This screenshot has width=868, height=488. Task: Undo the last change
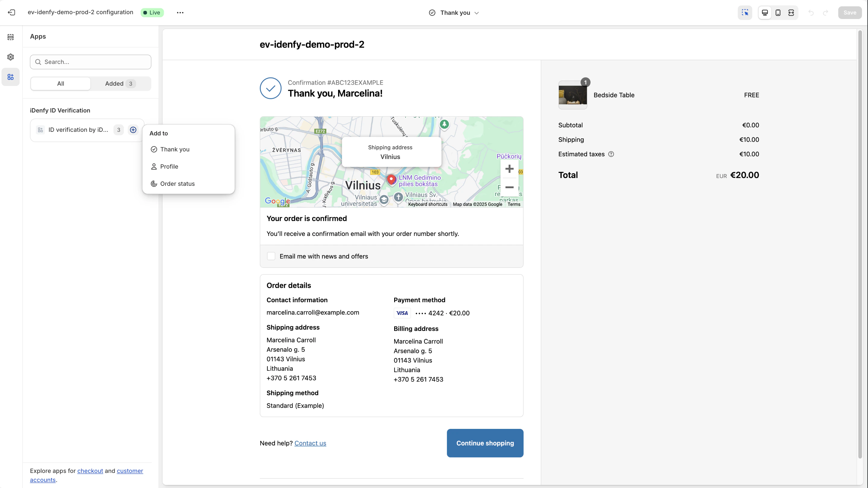[811, 13]
